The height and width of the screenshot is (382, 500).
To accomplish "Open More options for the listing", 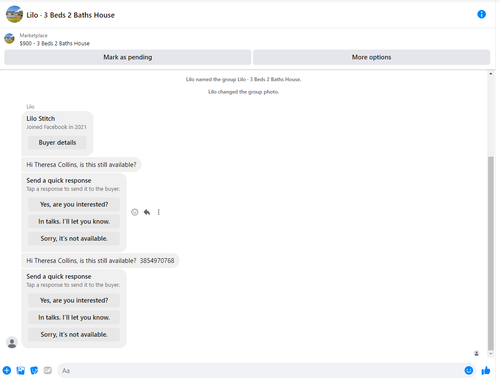I will coord(371,57).
